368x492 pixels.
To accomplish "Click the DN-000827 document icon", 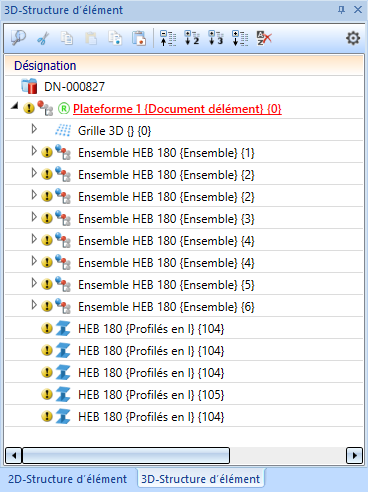I will 29,86.
